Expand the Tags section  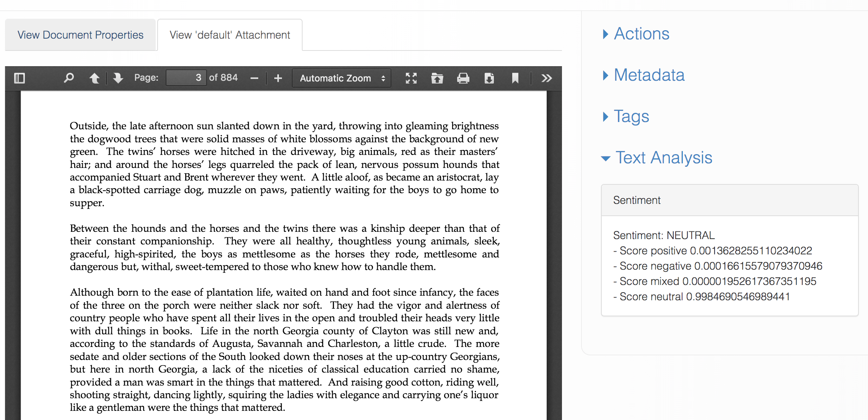pos(626,116)
